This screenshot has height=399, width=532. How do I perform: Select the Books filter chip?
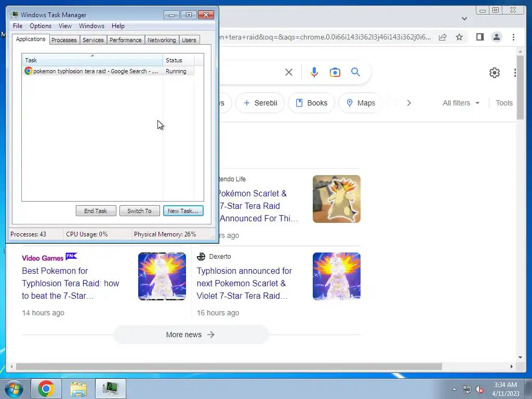[x=312, y=103]
